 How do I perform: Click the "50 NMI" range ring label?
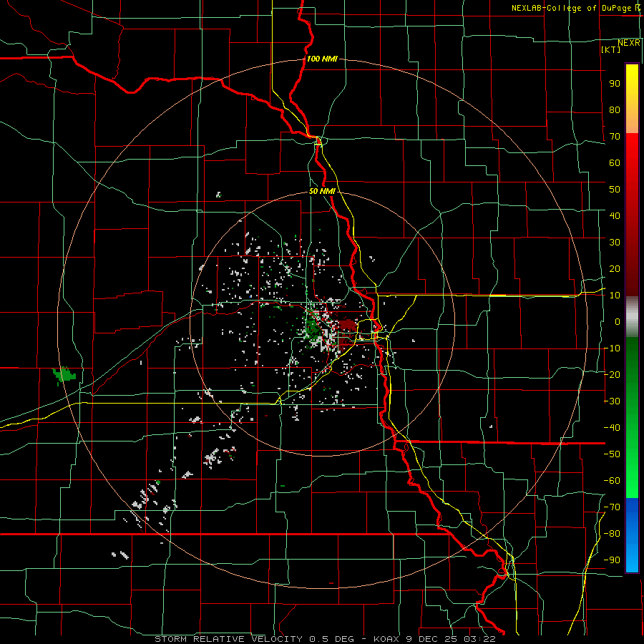pos(322,191)
